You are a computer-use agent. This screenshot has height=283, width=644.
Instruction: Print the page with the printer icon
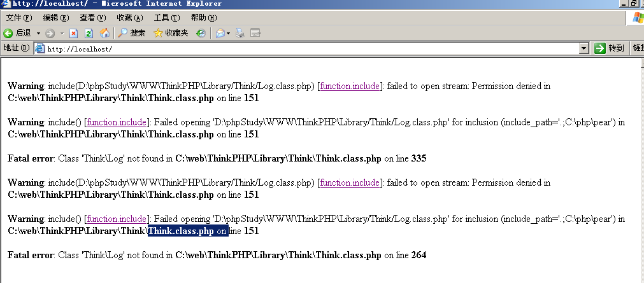(240, 33)
